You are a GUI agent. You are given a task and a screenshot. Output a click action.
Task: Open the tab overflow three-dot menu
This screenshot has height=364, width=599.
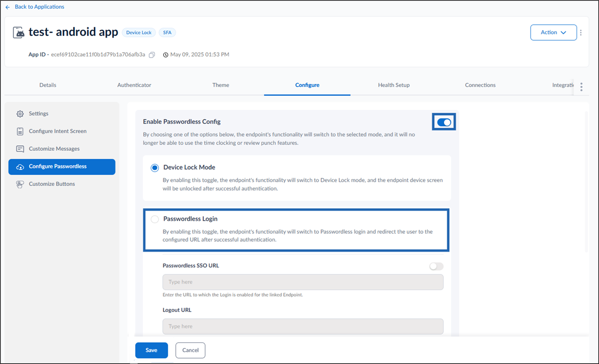581,87
